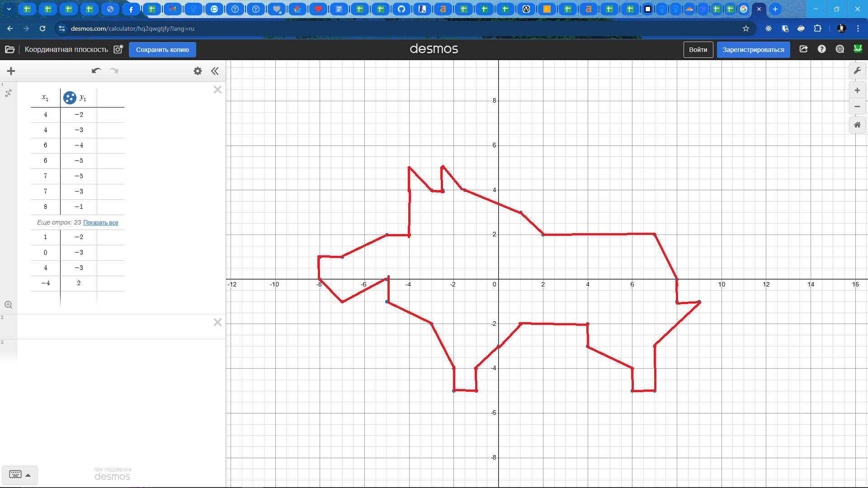Toggle table y1 points style circle
This screenshot has width=868, height=488.
pyautogui.click(x=70, y=98)
